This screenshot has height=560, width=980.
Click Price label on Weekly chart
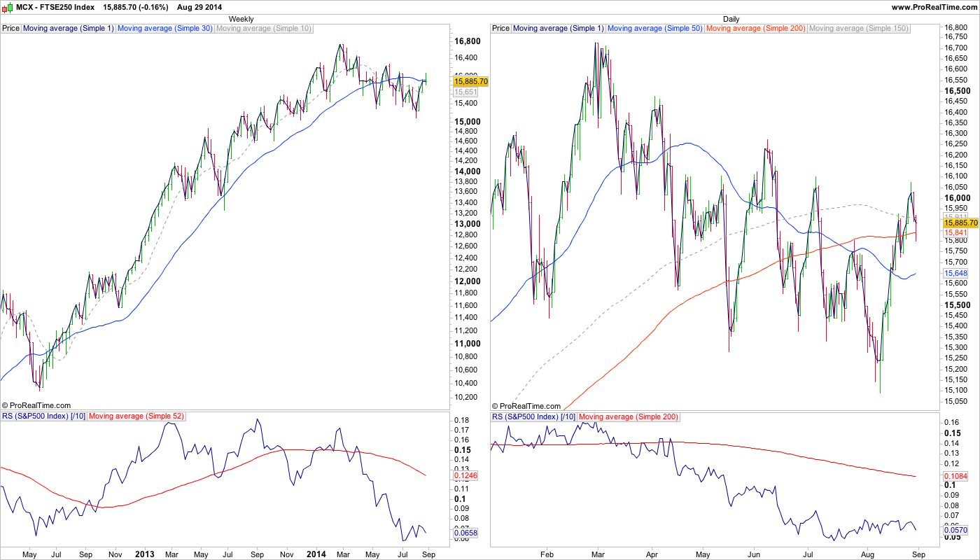pos(10,29)
